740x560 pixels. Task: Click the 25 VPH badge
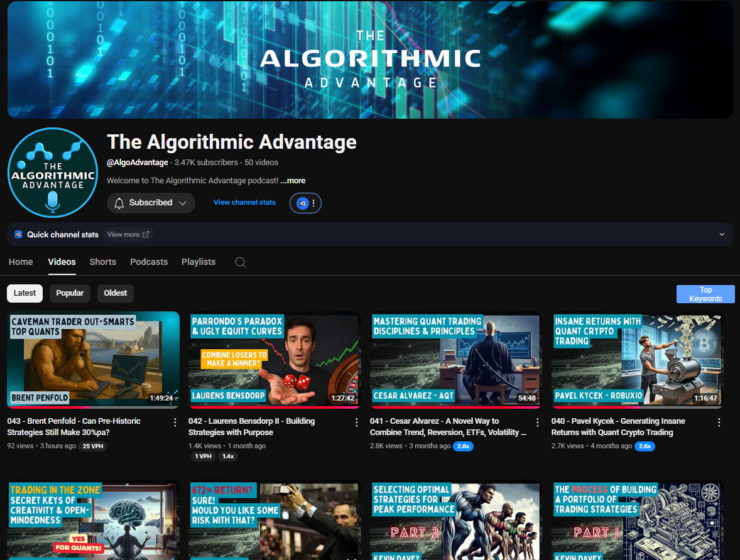(93, 446)
